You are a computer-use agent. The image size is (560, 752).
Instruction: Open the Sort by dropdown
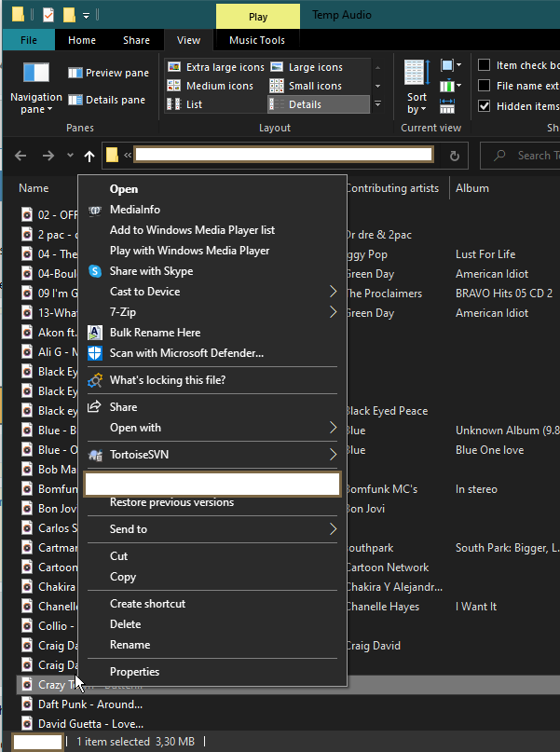(x=417, y=103)
